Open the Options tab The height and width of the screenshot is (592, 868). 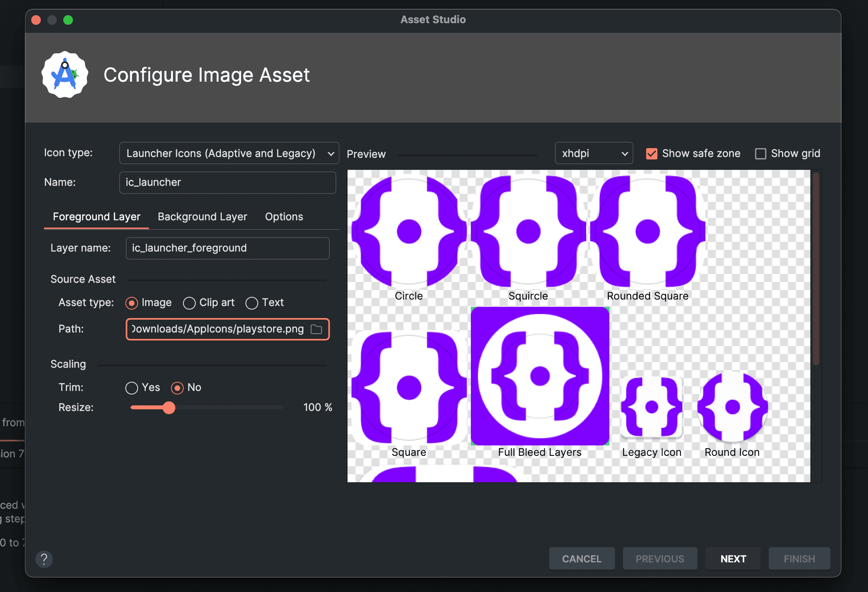[284, 216]
